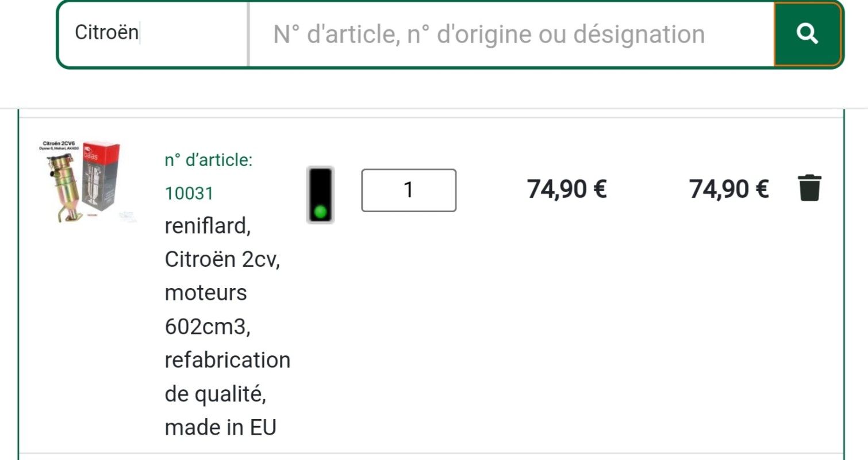Viewport: 868px width, 460px height.
Task: Click the green stock availability traffic light
Action: point(320,195)
